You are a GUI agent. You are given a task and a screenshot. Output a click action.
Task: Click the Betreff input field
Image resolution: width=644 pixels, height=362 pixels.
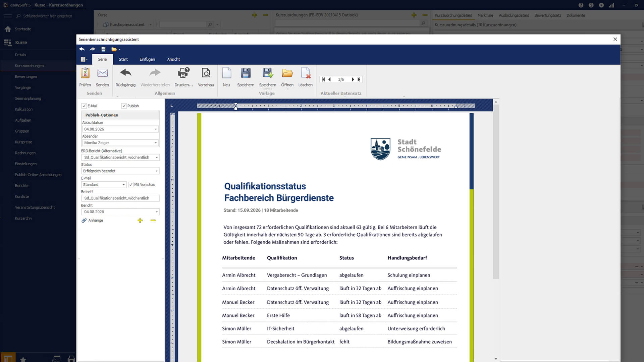[120, 198]
